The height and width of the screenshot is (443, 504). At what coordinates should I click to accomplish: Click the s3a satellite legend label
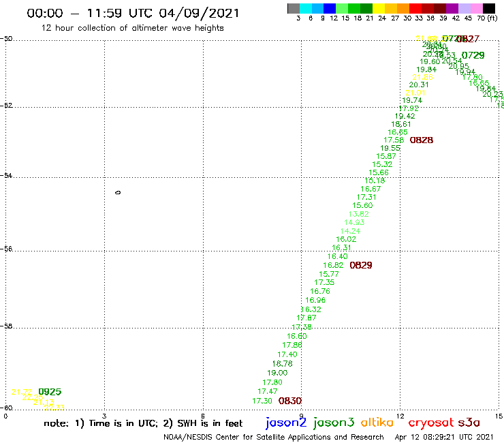[x=469, y=423]
